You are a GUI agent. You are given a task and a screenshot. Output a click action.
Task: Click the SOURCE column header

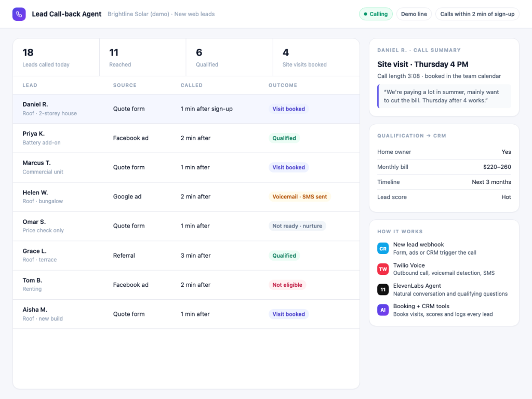pyautogui.click(x=125, y=85)
